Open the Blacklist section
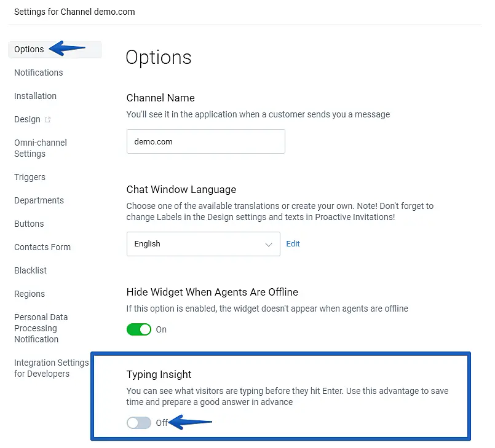 tap(30, 270)
